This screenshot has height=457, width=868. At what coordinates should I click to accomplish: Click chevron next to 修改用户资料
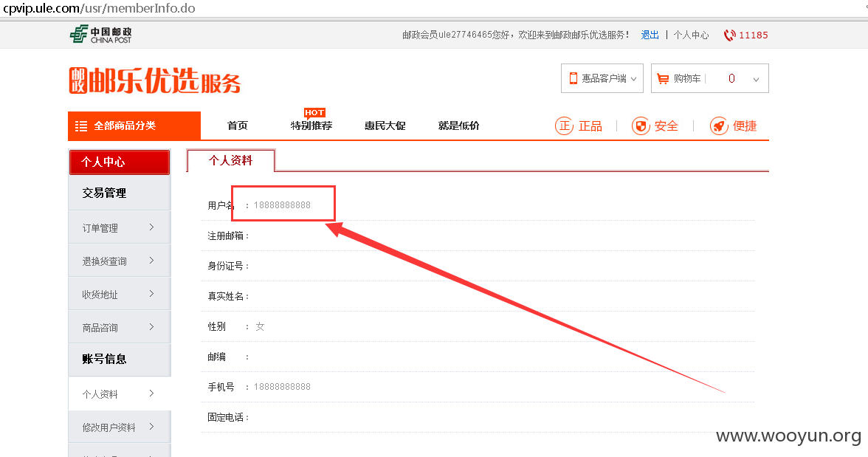click(152, 427)
